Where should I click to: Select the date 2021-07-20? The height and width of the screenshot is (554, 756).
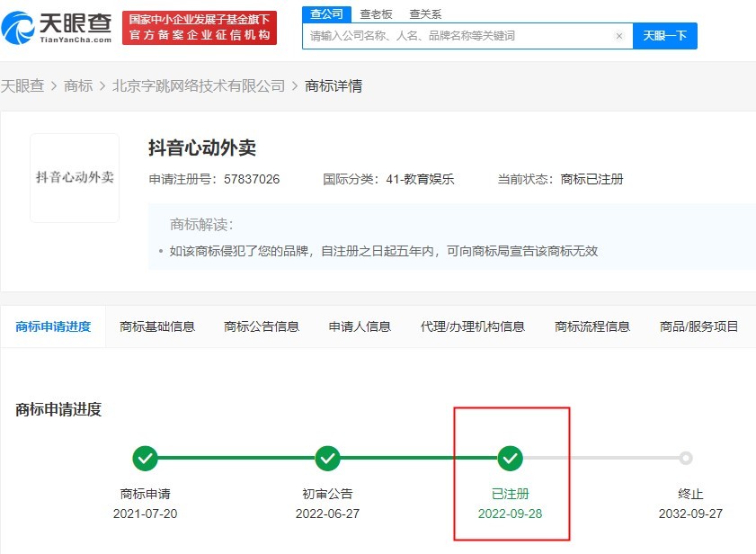tap(145, 514)
